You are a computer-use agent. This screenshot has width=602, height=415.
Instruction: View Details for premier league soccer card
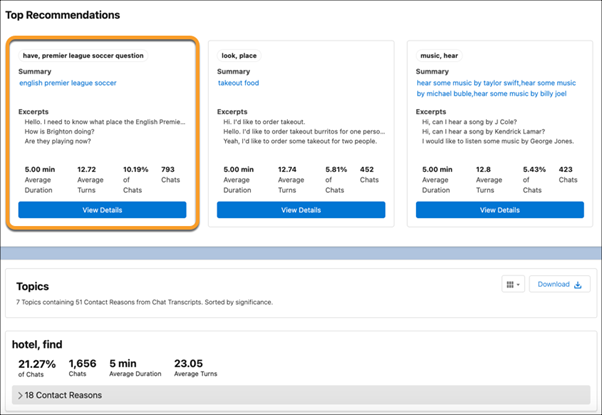pyautogui.click(x=102, y=210)
